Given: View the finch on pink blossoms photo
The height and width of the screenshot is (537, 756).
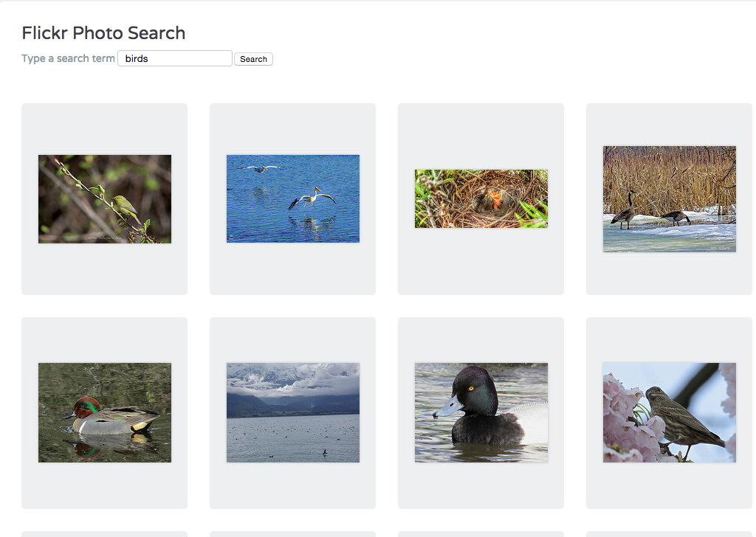Looking at the screenshot, I should [670, 412].
